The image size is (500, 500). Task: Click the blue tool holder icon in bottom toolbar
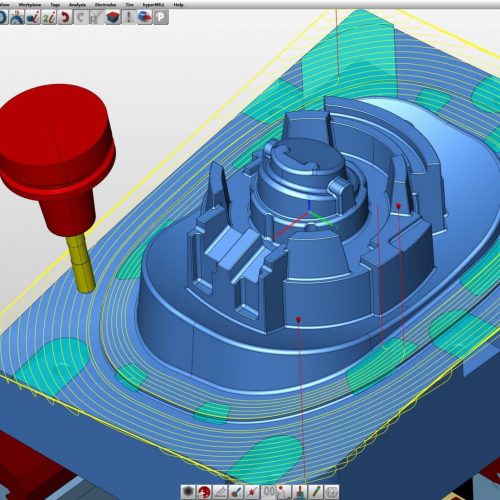tap(300, 492)
